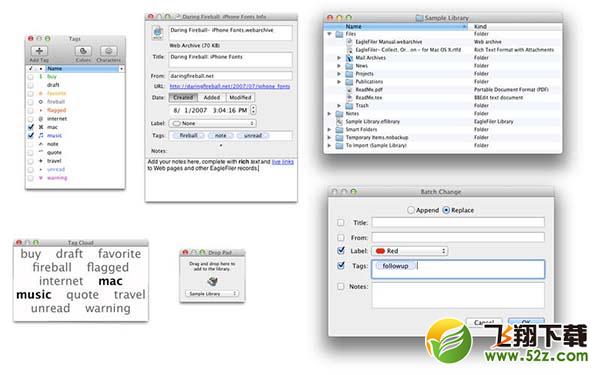
Task: Click the From field in Info window
Action: pos(230,76)
